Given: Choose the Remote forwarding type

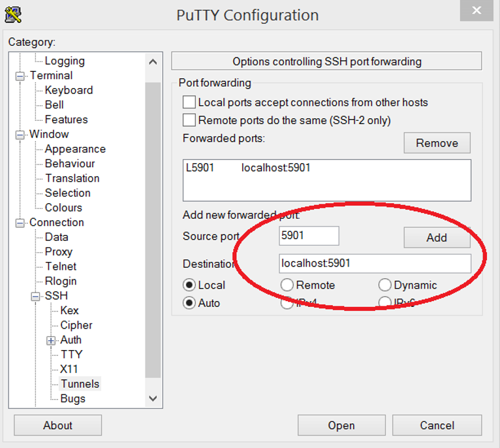Looking at the screenshot, I should [x=287, y=285].
